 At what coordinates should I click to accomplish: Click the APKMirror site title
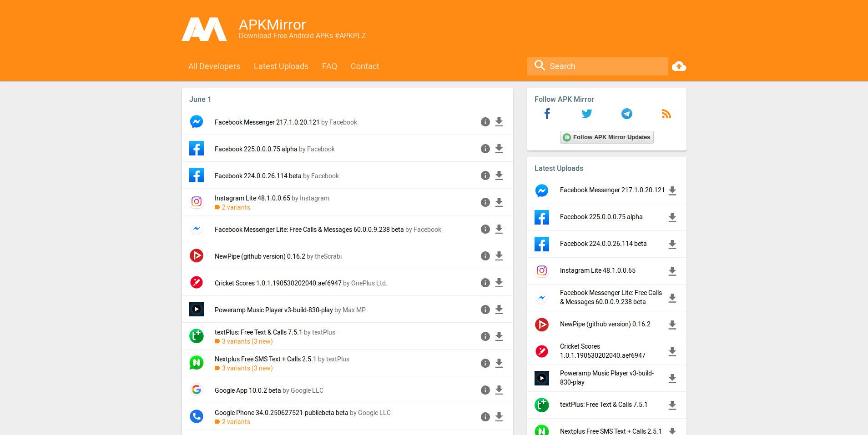coord(272,25)
